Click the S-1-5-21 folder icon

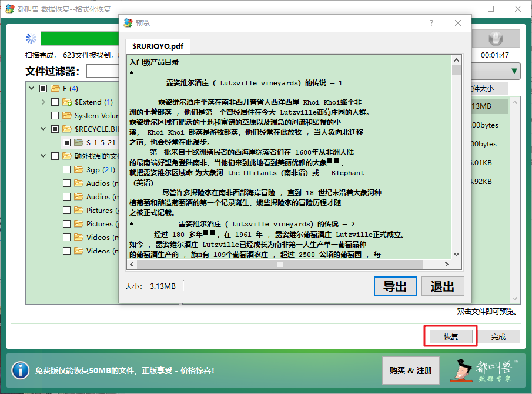(79, 142)
